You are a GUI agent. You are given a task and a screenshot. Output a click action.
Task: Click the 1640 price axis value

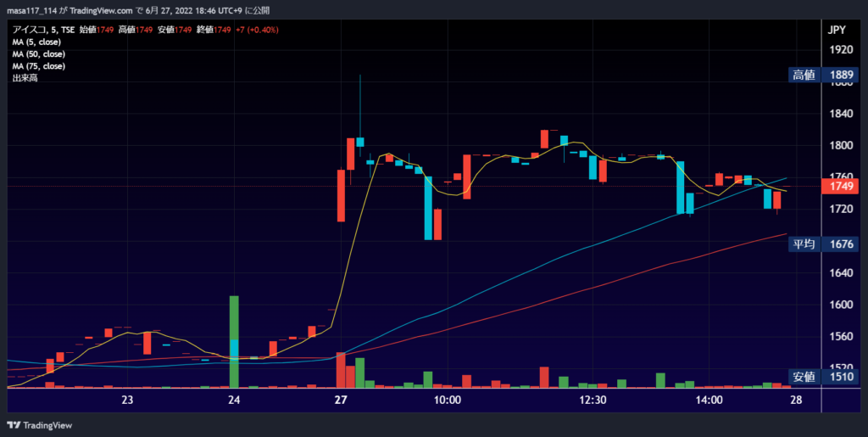click(x=841, y=273)
